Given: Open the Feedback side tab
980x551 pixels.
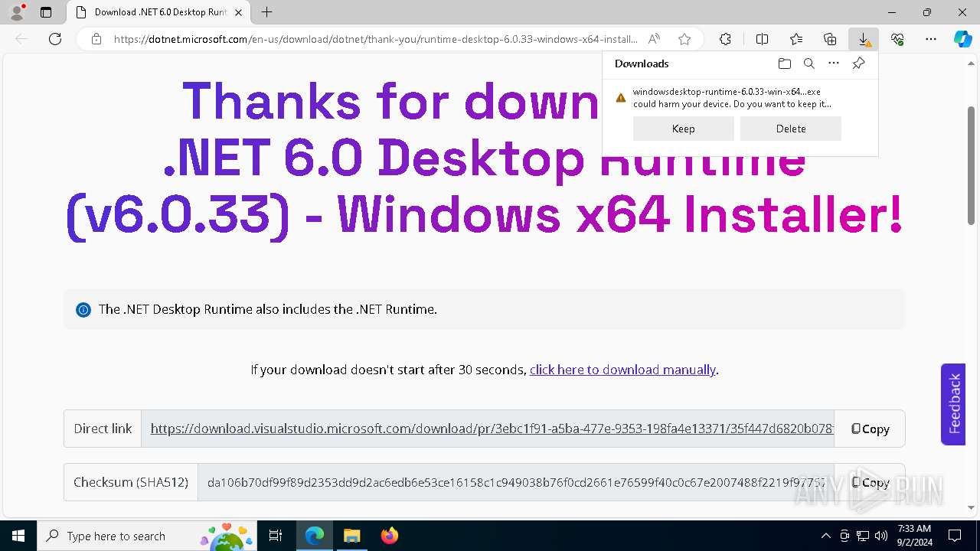Looking at the screenshot, I should pyautogui.click(x=953, y=404).
